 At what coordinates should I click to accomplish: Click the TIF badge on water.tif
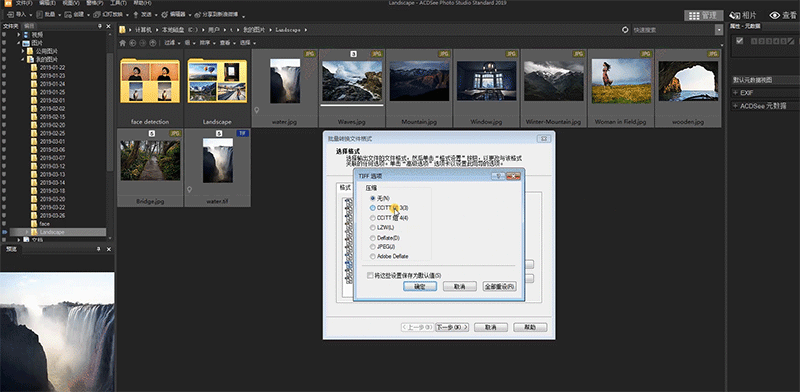pyautogui.click(x=243, y=133)
